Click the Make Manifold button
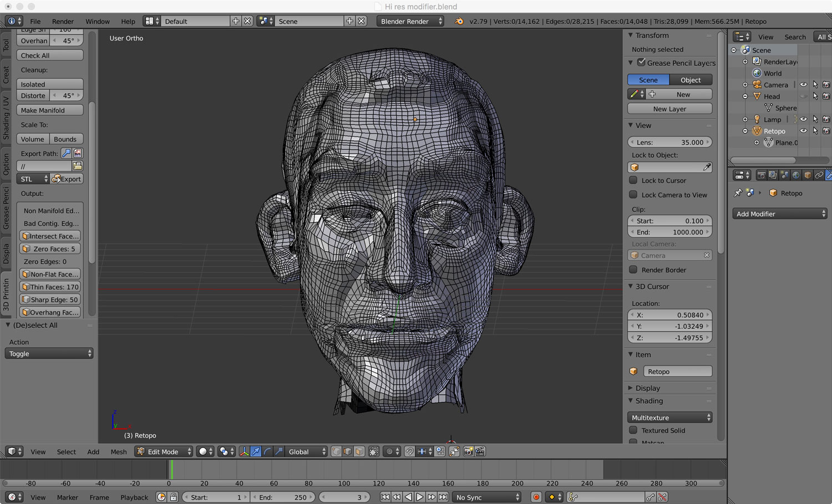 pos(50,110)
